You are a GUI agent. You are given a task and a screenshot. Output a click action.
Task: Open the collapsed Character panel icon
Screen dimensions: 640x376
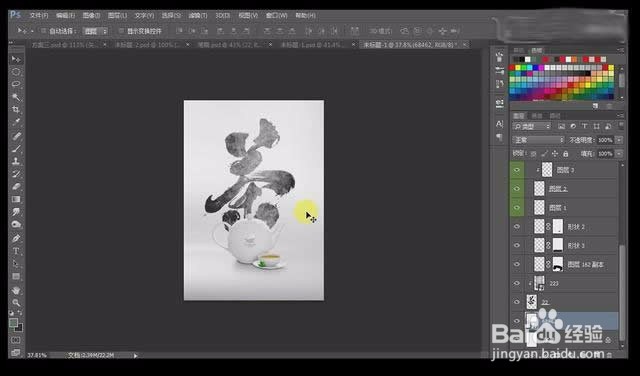pyautogui.click(x=500, y=124)
